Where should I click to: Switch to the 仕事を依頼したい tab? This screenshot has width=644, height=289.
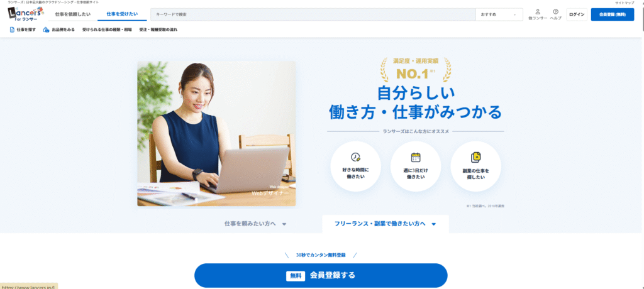72,14
